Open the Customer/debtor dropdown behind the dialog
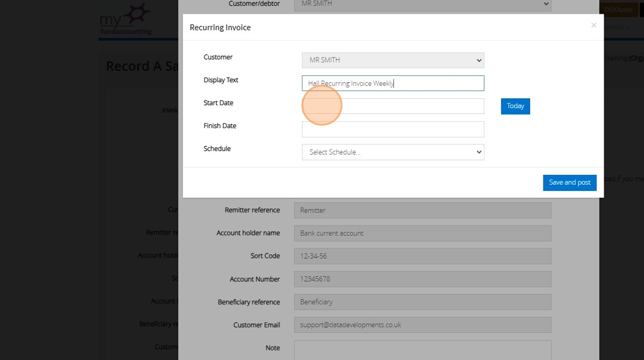The image size is (644, 360). coord(422,5)
